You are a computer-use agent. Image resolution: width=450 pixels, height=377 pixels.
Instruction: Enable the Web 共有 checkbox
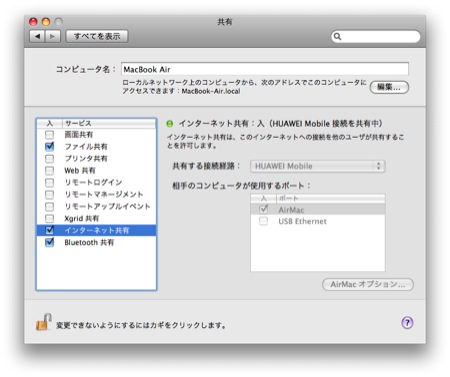[x=49, y=171]
